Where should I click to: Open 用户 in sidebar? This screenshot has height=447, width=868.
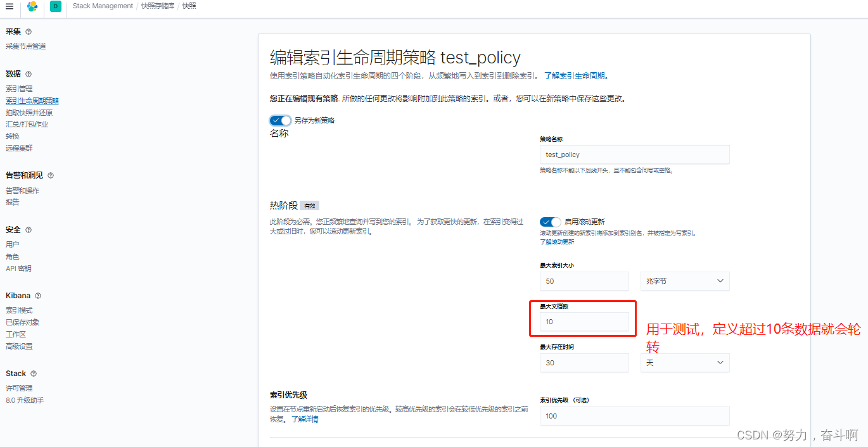13,244
